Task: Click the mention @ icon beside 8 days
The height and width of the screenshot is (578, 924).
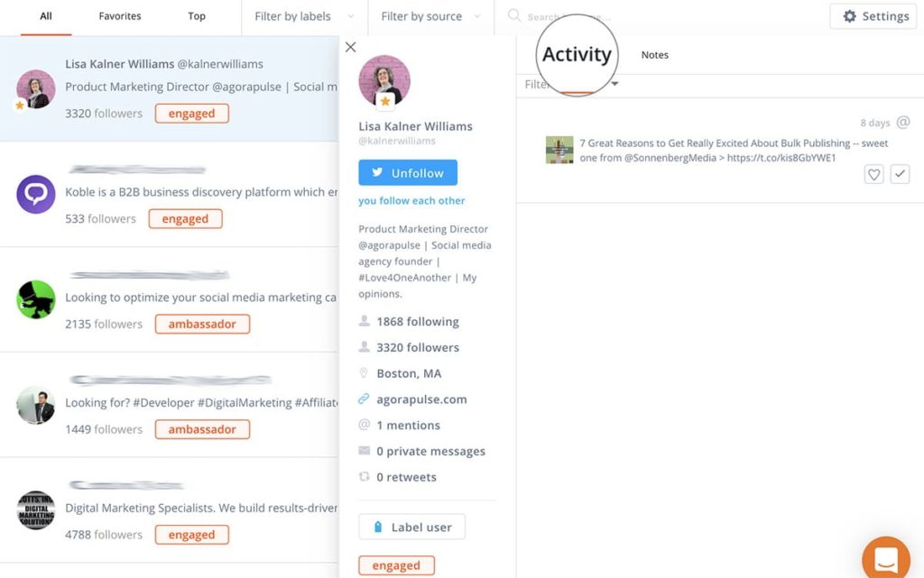Action: point(902,123)
